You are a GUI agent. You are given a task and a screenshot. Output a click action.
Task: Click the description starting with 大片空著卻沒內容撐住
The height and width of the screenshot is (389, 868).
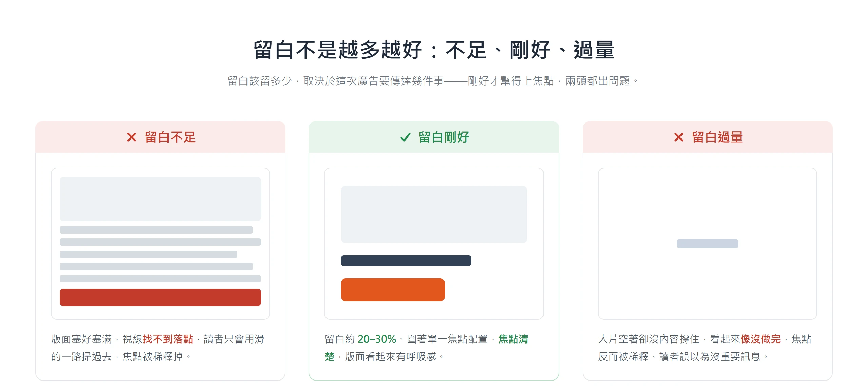point(705,348)
